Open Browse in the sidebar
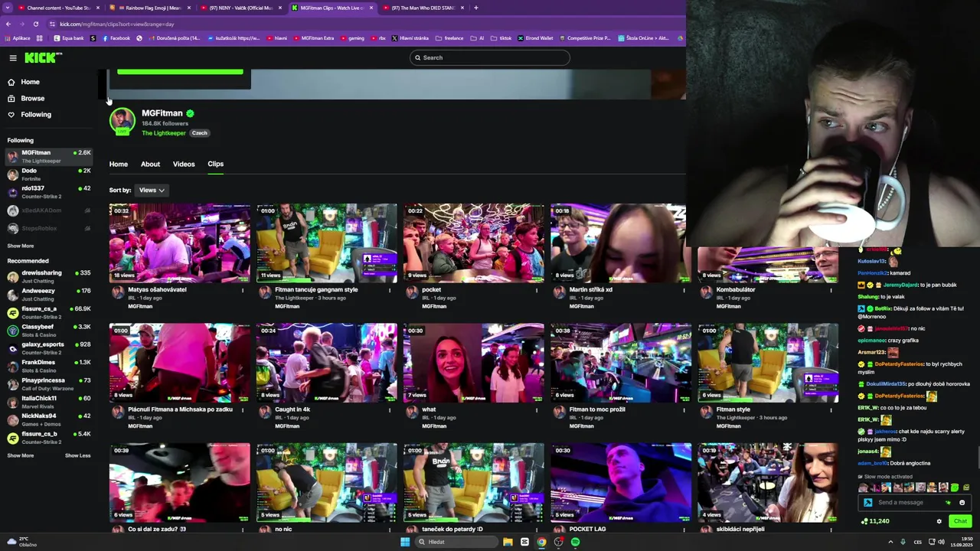This screenshot has width=980, height=551. click(x=32, y=98)
